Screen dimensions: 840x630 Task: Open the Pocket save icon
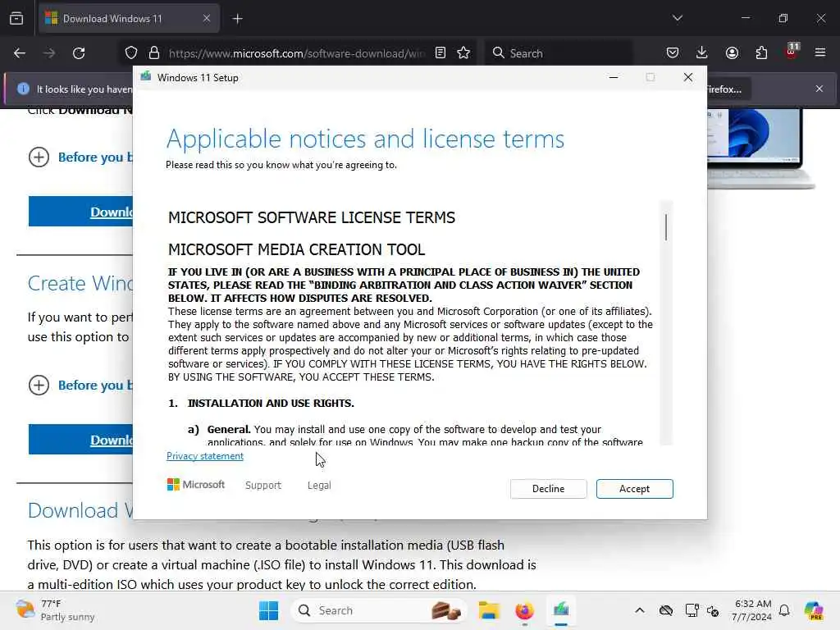(673, 52)
